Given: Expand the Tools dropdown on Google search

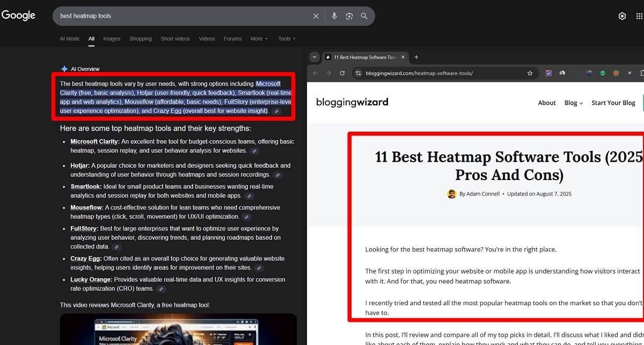Looking at the screenshot, I should click(x=286, y=39).
